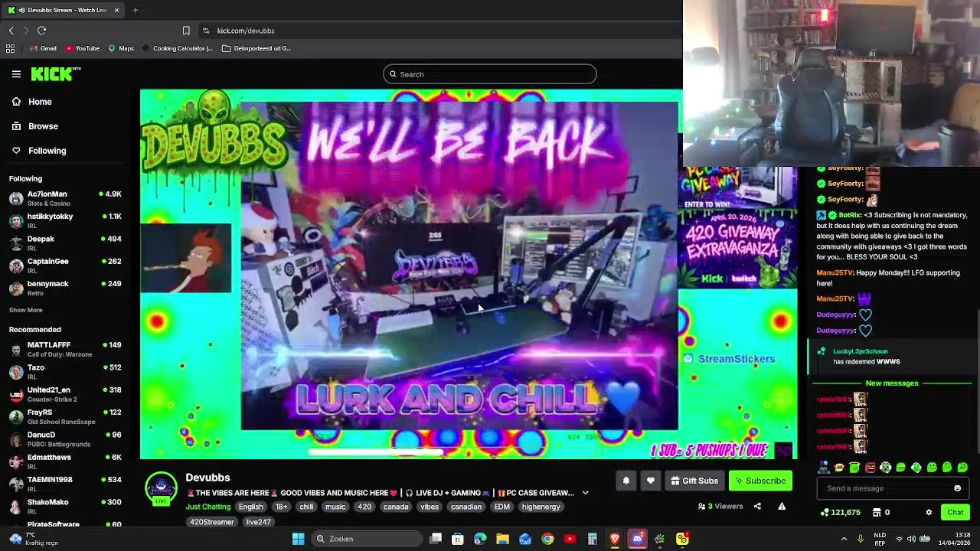Open Discord from taskbar
This screenshot has height=551, width=980.
[x=637, y=539]
